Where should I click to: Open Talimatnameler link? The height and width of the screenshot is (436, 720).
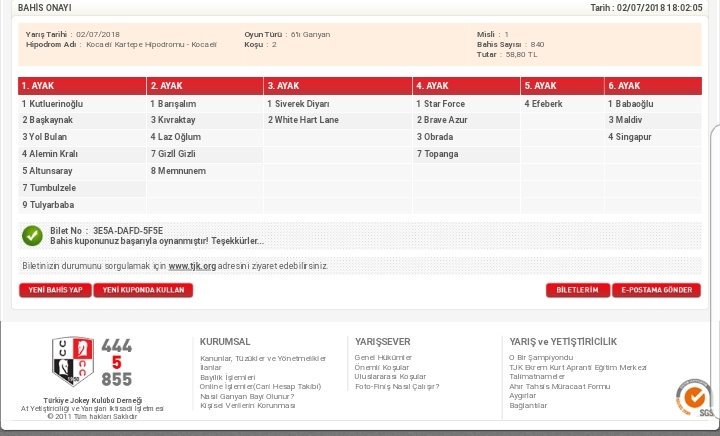[537, 376]
